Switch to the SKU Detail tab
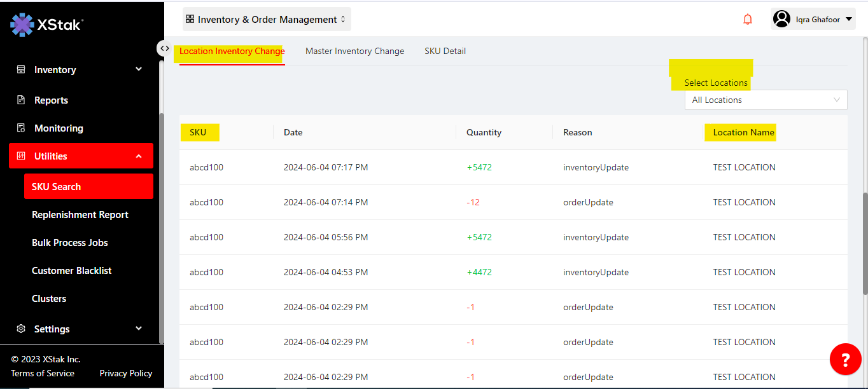 [x=445, y=51]
